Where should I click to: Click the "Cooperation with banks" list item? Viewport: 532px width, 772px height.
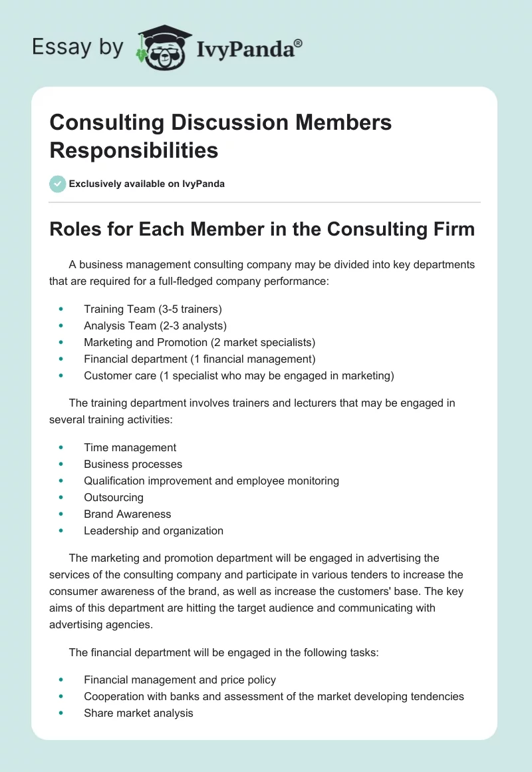[273, 696]
